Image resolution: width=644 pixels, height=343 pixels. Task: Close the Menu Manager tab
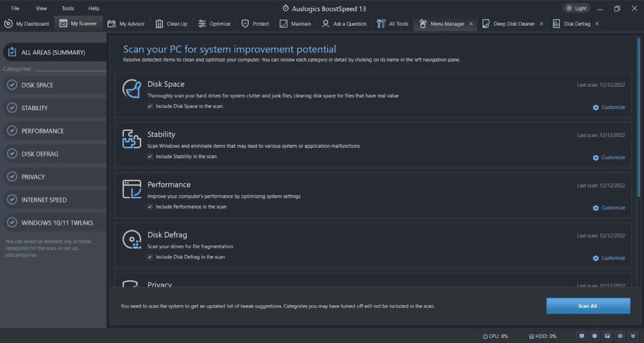click(471, 24)
